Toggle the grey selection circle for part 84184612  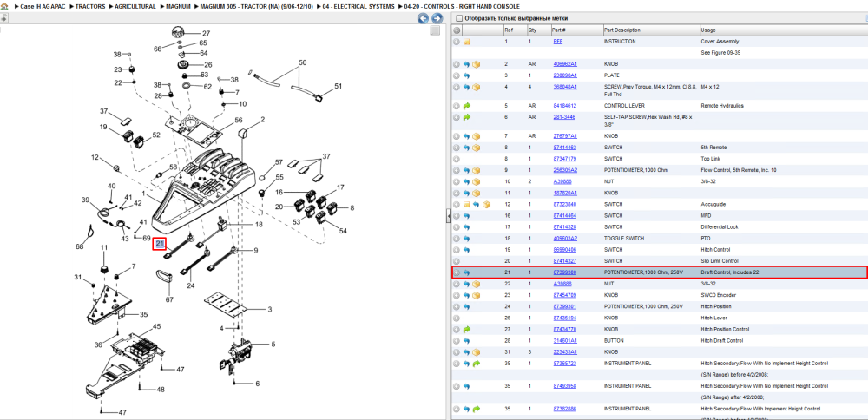click(457, 106)
